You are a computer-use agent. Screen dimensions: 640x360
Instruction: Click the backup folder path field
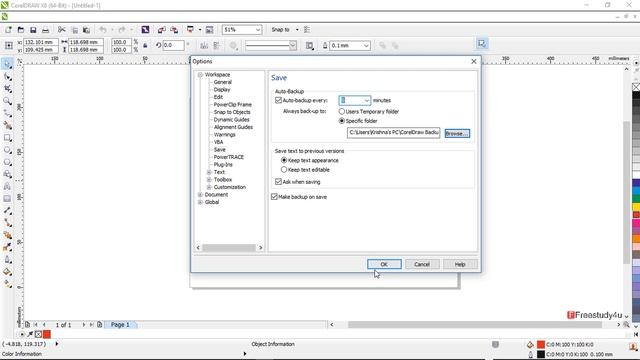pos(393,133)
